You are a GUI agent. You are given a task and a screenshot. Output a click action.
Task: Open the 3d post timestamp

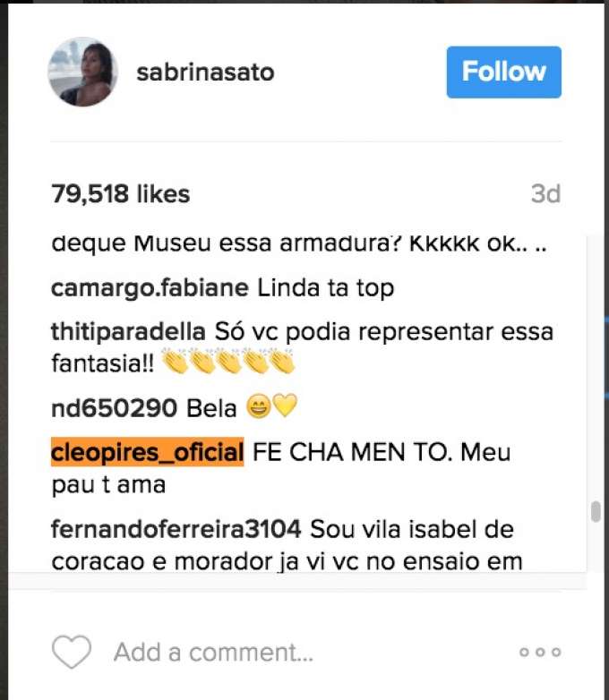(545, 193)
